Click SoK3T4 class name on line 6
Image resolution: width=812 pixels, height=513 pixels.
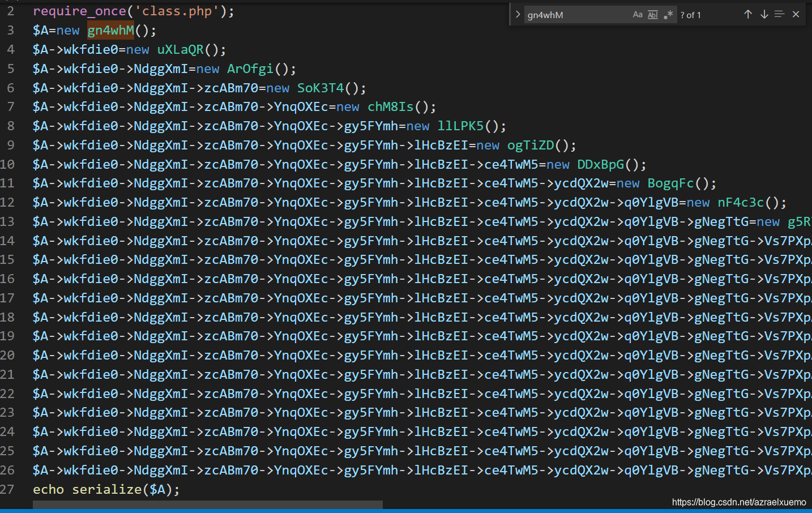(x=320, y=88)
